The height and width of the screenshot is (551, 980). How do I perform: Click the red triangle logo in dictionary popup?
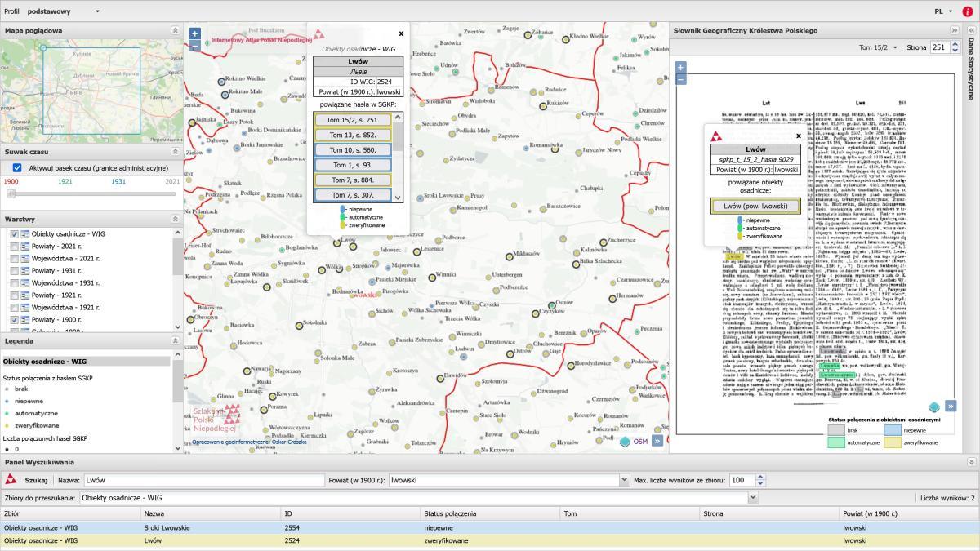pyautogui.click(x=715, y=136)
